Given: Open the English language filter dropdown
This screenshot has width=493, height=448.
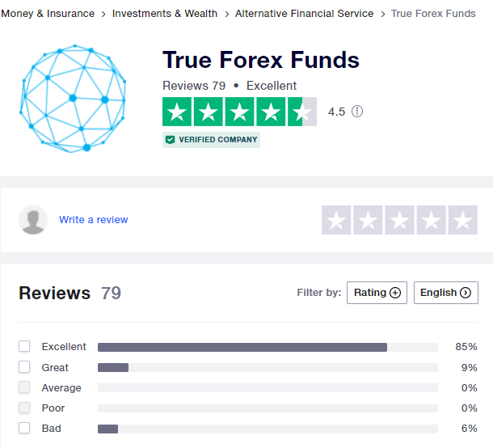Looking at the screenshot, I should (x=445, y=293).
